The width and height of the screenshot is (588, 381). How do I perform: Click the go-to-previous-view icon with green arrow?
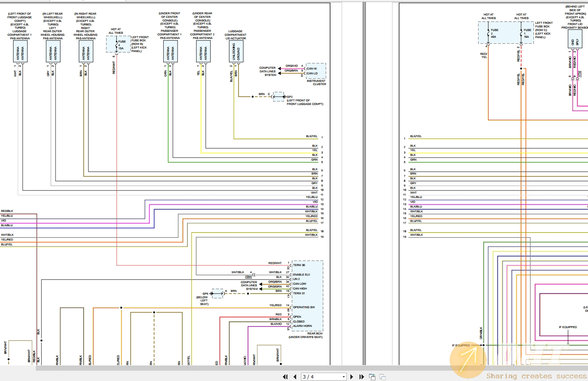coord(372,377)
